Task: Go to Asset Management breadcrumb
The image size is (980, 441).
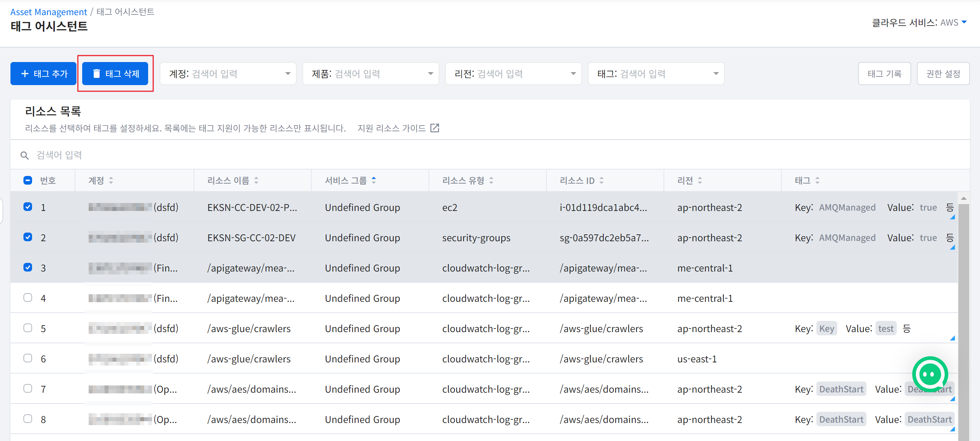Action: click(49, 12)
